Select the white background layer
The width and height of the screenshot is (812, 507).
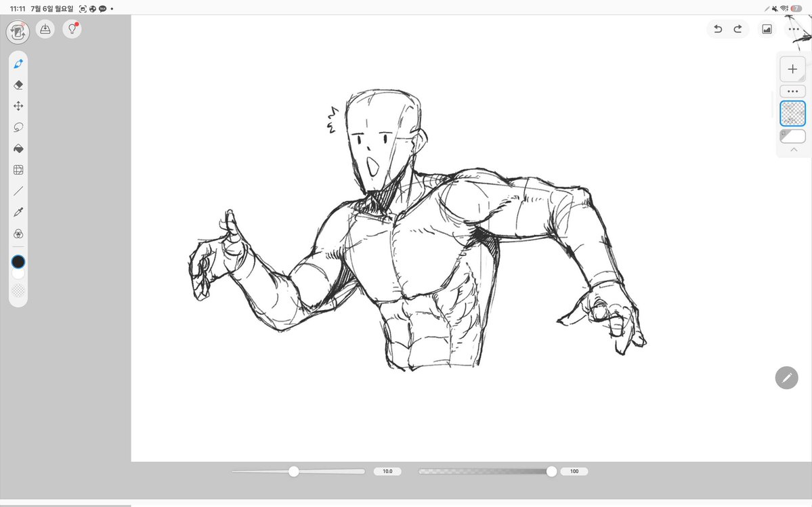(x=792, y=136)
